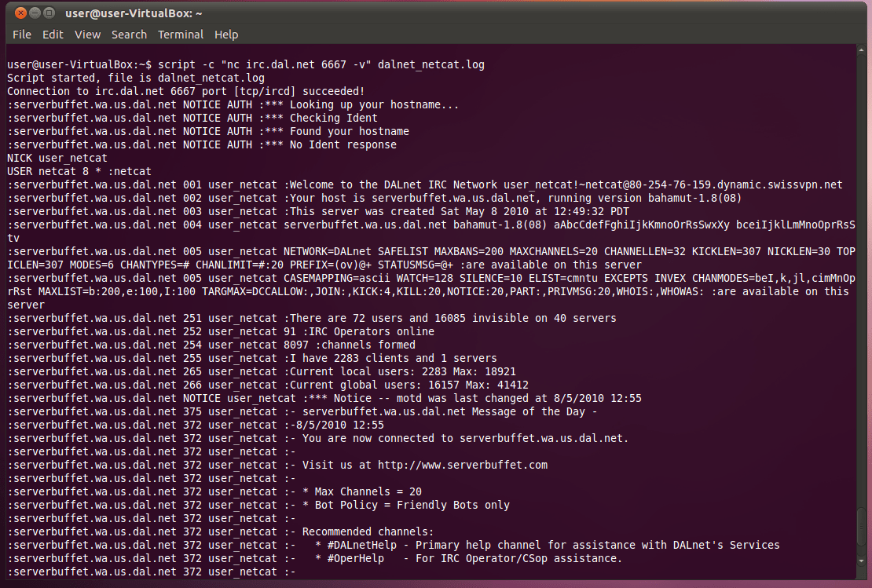Open the Edit menu
872x588 pixels.
click(52, 35)
